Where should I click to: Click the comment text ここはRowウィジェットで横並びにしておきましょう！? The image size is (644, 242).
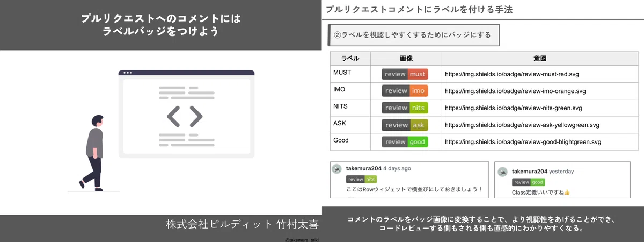pos(414,189)
